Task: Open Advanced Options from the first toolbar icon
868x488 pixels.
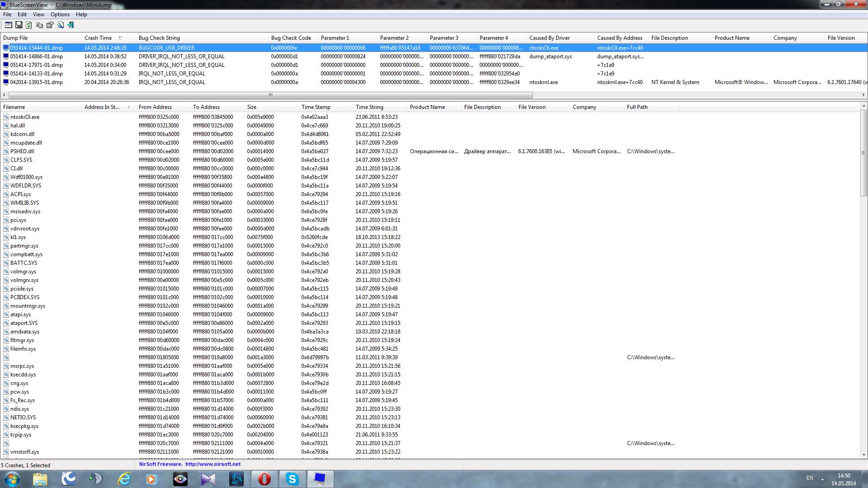Action: [8, 25]
